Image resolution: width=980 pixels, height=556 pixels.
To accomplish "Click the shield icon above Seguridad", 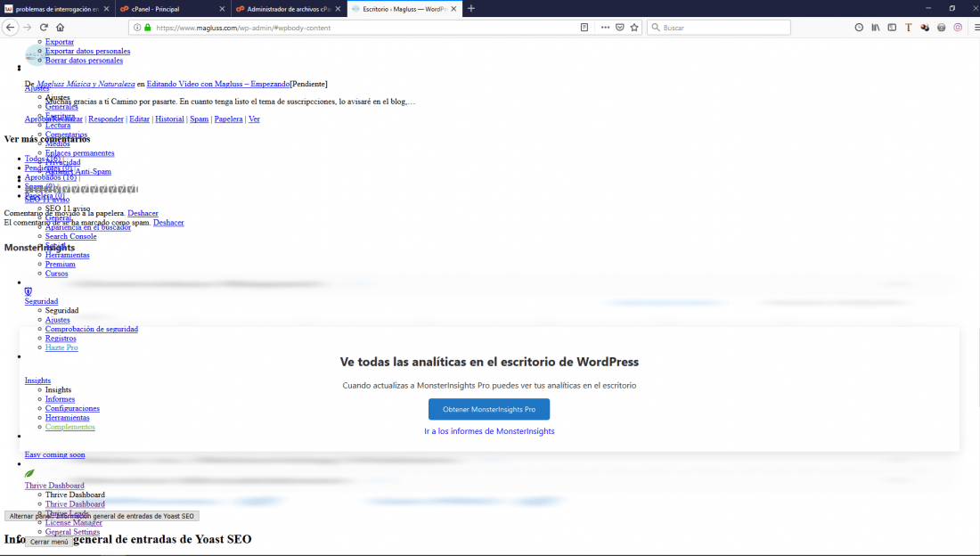I will tap(29, 291).
